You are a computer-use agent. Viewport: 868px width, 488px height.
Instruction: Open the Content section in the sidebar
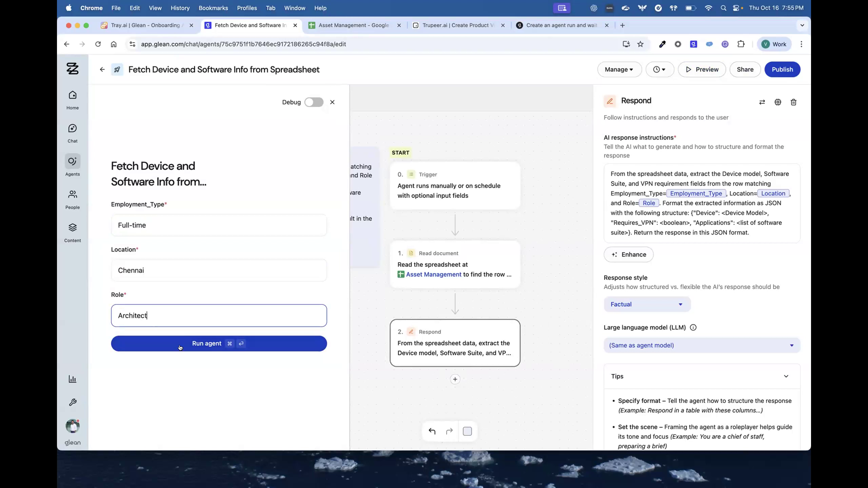[72, 232]
